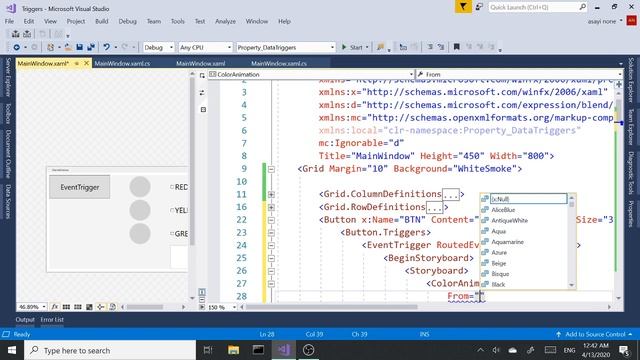Click the New Project toolbar icon
The image size is (640, 360).
(51, 47)
